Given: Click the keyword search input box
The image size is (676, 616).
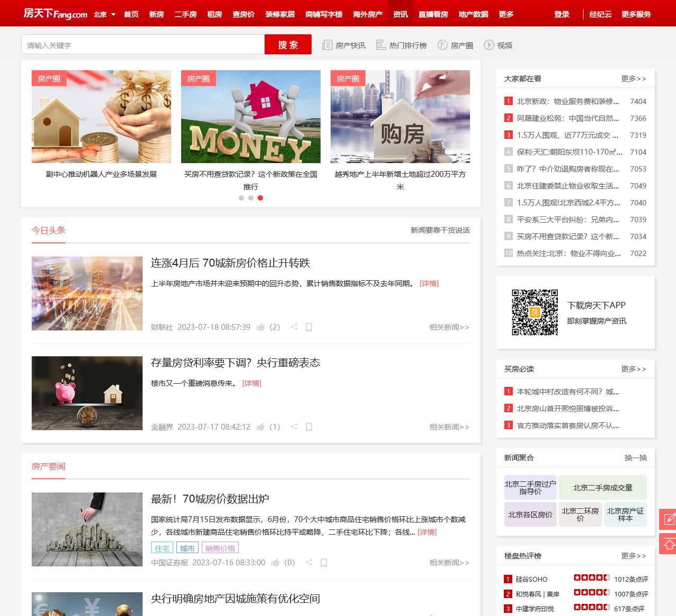Looking at the screenshot, I should coord(143,44).
